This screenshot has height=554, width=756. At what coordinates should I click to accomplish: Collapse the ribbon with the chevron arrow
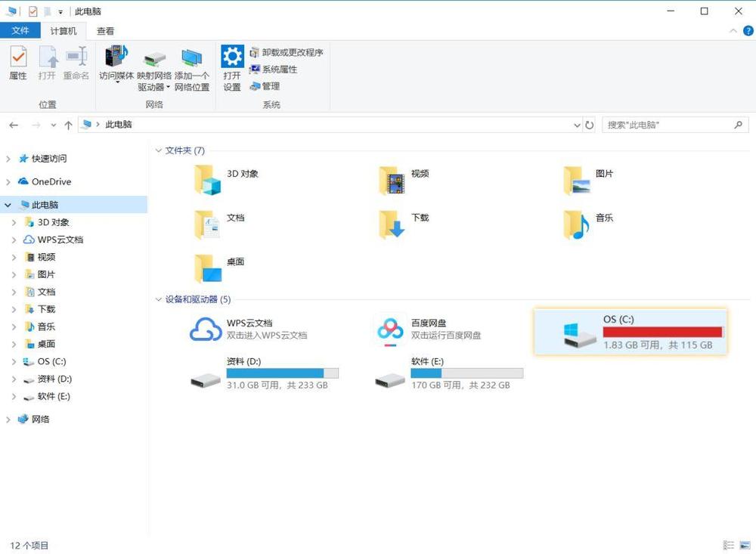click(x=733, y=31)
